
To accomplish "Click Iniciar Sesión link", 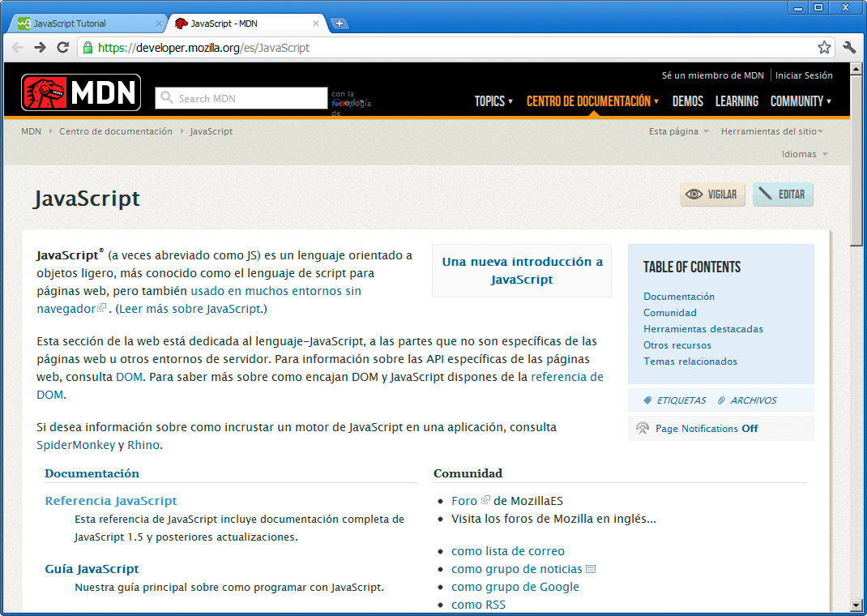I will pyautogui.click(x=804, y=75).
